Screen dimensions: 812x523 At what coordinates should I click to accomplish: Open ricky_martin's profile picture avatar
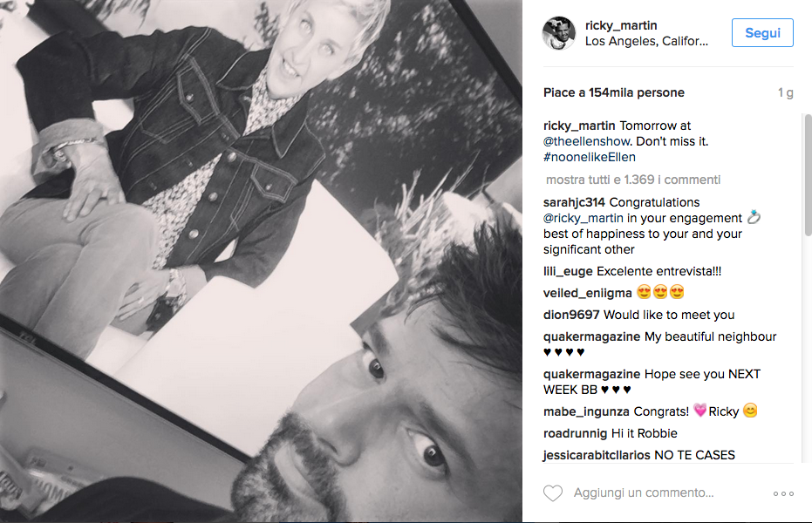point(559,33)
